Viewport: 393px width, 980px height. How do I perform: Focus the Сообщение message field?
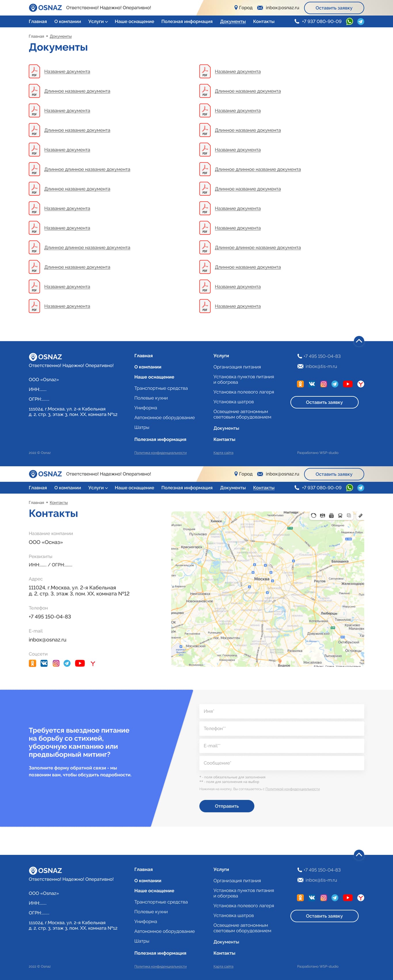pyautogui.click(x=282, y=763)
